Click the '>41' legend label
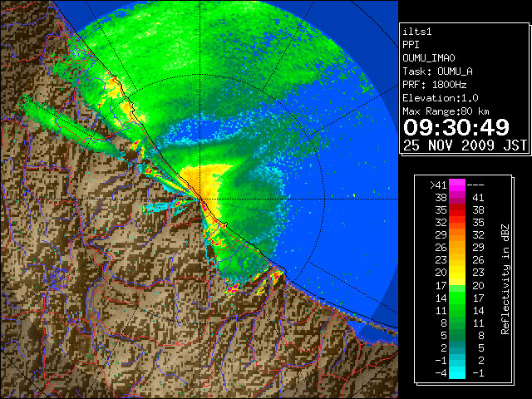The width and height of the screenshot is (532, 399). point(438,185)
